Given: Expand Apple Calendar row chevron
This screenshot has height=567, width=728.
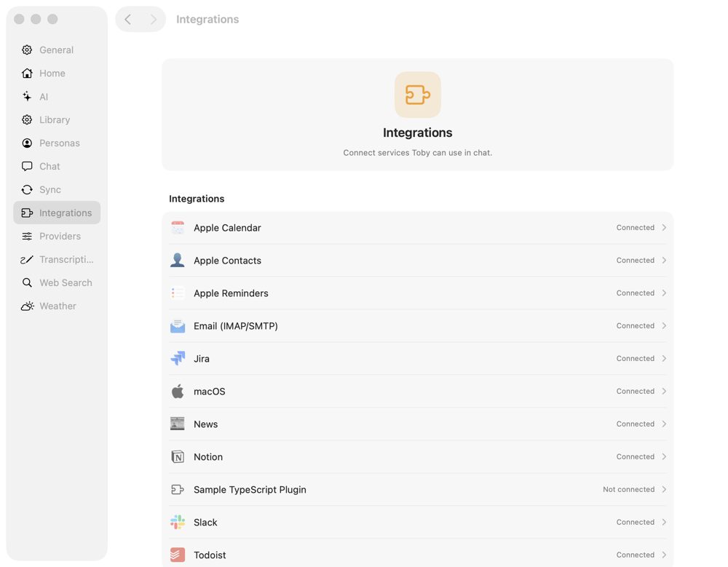Looking at the screenshot, I should coord(664,228).
